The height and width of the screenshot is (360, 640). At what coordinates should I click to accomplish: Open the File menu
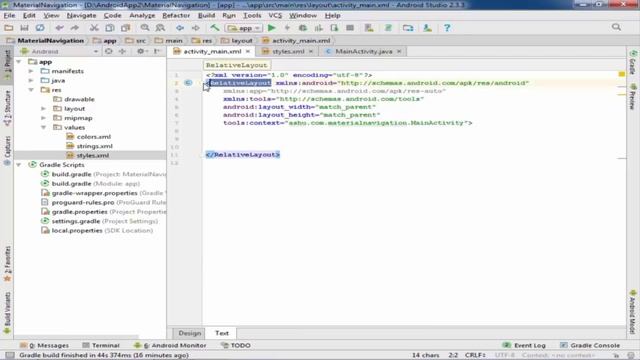pos(9,16)
